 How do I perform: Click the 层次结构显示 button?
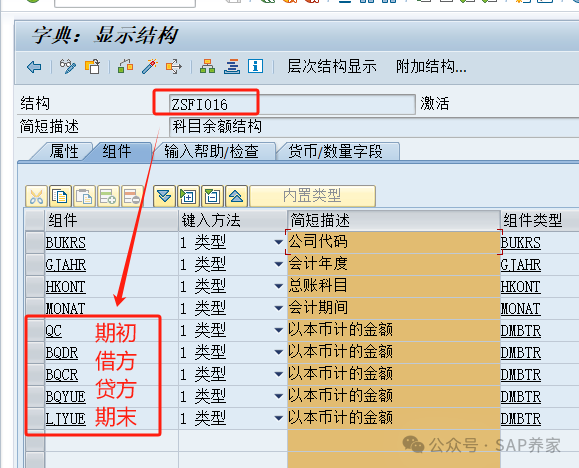click(332, 67)
